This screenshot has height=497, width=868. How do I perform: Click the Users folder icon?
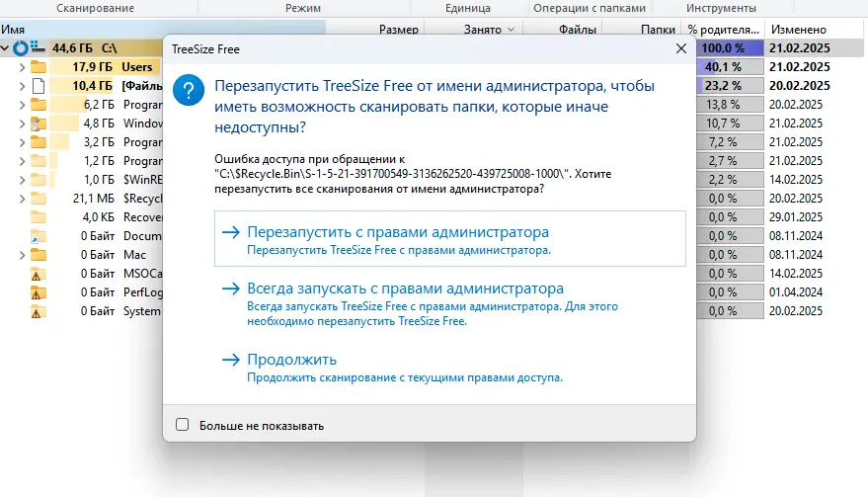click(x=39, y=67)
